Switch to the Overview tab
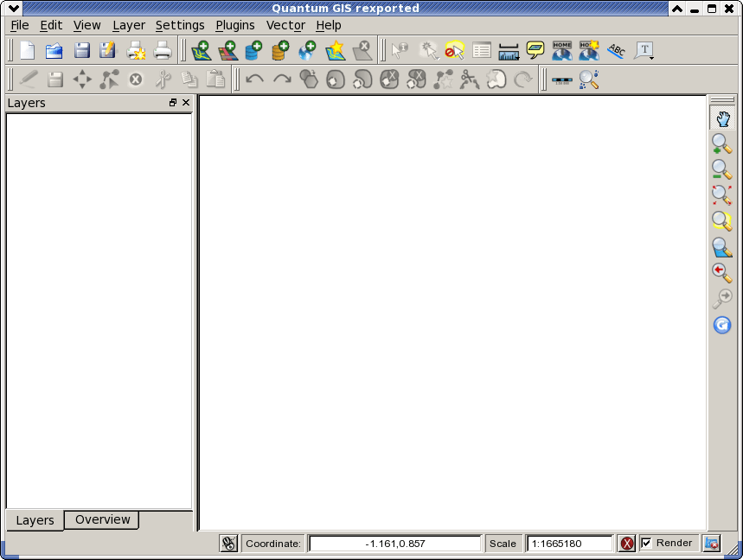 tap(102, 519)
